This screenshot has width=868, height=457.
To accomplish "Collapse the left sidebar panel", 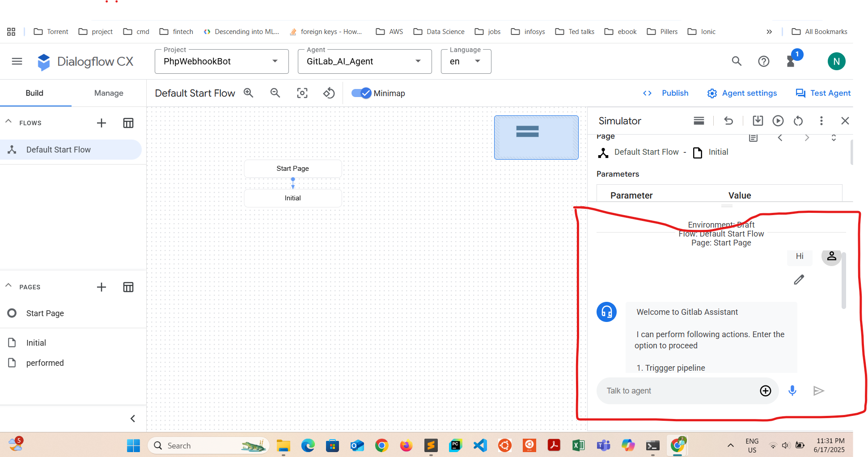I will (x=133, y=419).
